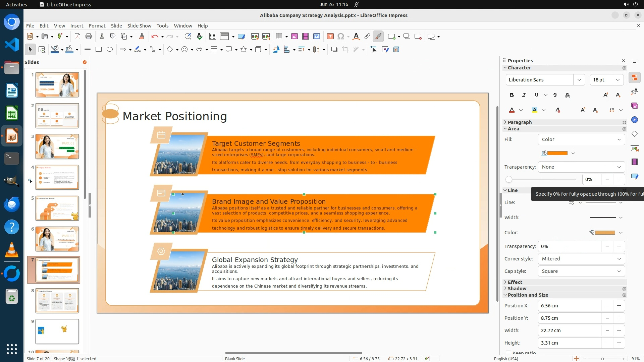Click the Insert Table toolbar icon
This screenshot has width=644, height=362.
pos(279,36)
